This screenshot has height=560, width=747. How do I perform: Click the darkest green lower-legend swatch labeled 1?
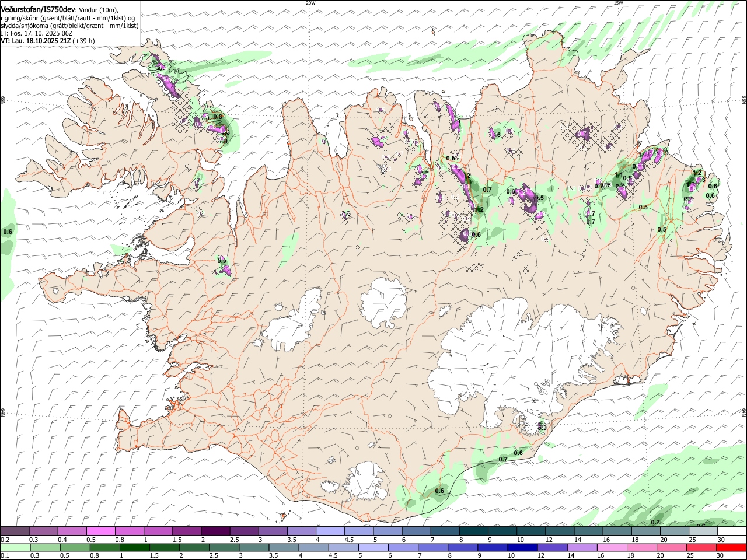pyautogui.click(x=134, y=548)
